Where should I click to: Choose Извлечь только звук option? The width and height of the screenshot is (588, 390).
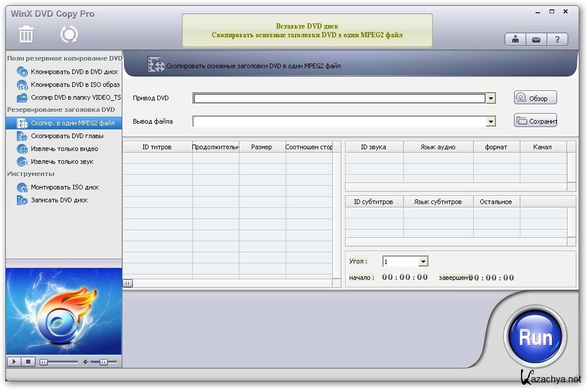coord(62,161)
